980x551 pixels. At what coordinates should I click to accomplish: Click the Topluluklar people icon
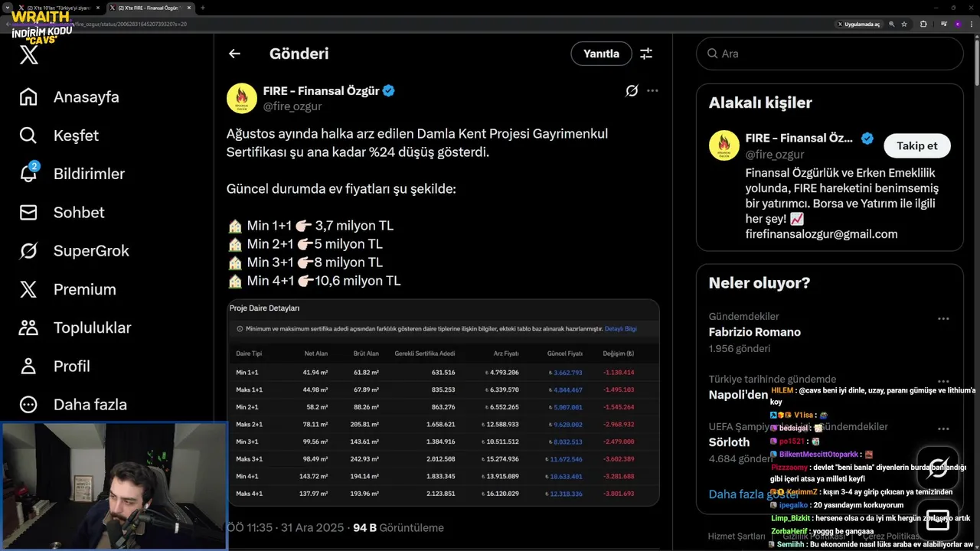pos(28,328)
